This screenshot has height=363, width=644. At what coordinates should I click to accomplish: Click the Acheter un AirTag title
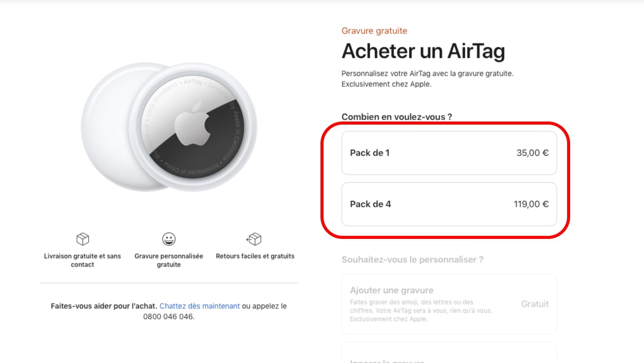423,51
